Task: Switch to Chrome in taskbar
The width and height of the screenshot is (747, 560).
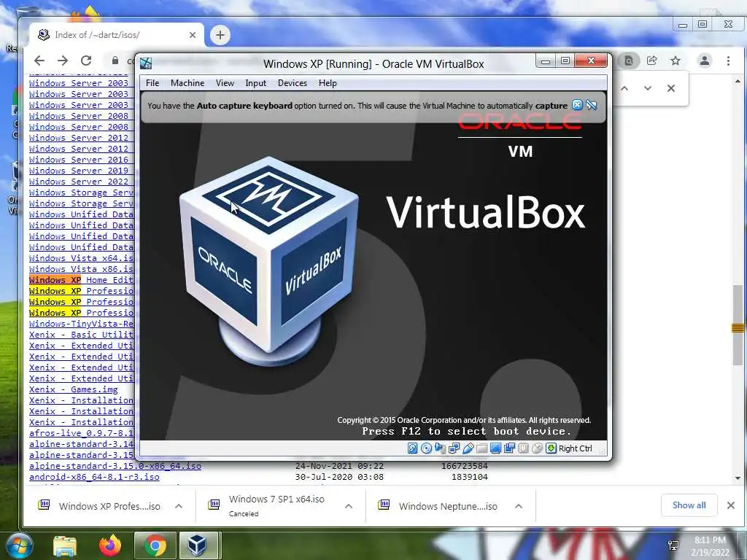Action: [x=155, y=545]
